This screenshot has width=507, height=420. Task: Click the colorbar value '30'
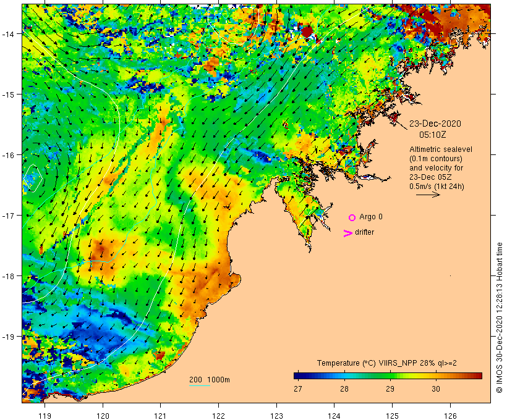tap(436, 389)
